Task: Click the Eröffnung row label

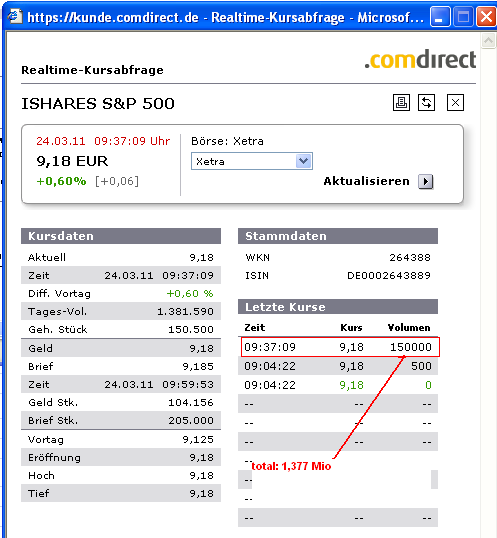Action: click(55, 457)
